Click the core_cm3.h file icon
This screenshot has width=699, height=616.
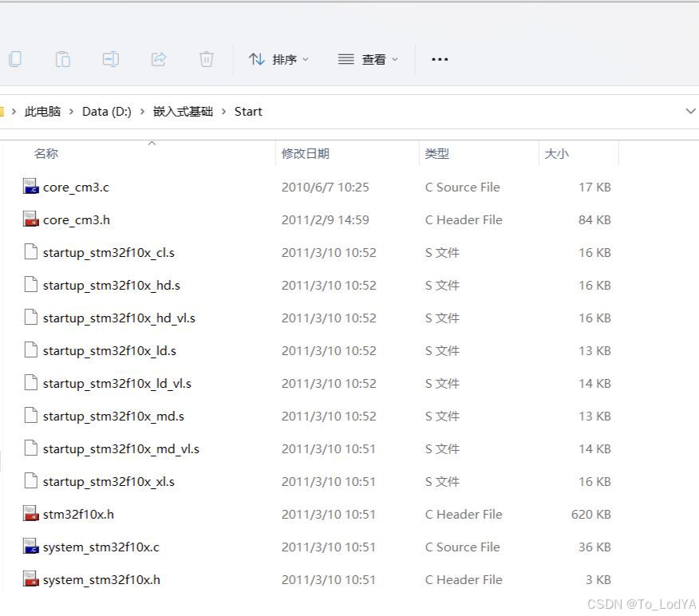pyautogui.click(x=31, y=219)
